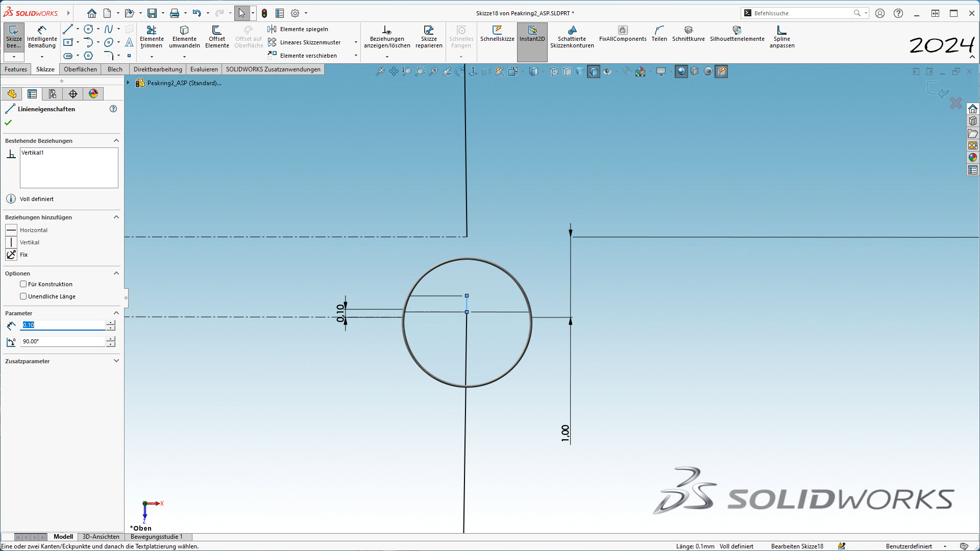This screenshot has height=551, width=980.
Task: Open Bewegungsstudie 1 tab
Action: [x=157, y=537]
